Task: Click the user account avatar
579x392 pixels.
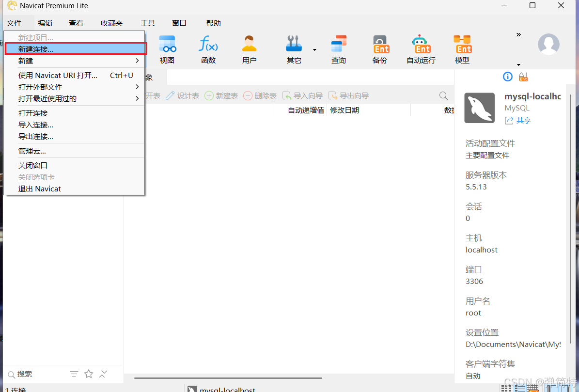Action: [548, 44]
